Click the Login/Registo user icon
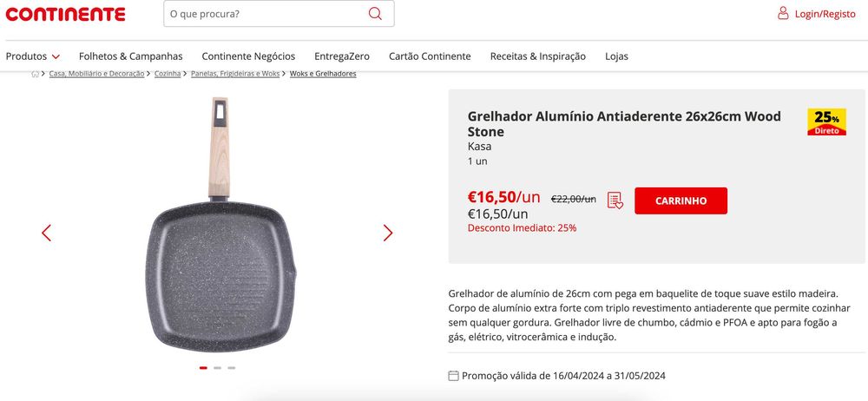The image size is (868, 401). 783,14
